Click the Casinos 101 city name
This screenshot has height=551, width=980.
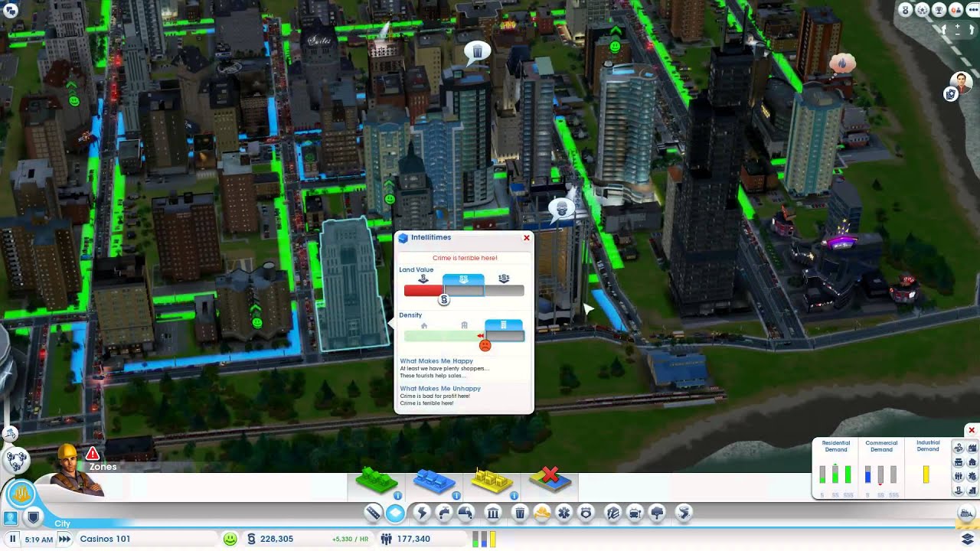click(105, 539)
